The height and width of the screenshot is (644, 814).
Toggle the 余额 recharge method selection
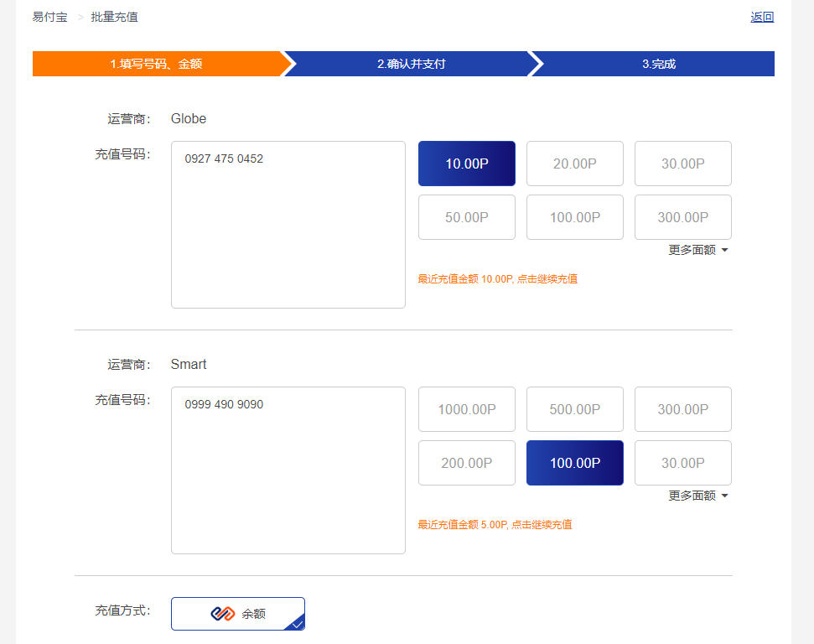pos(237,614)
